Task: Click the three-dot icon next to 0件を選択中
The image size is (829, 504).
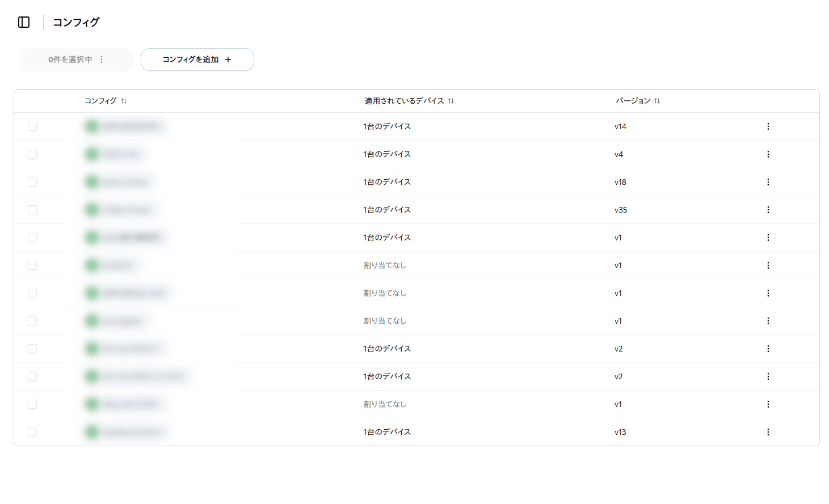Action: [102, 59]
